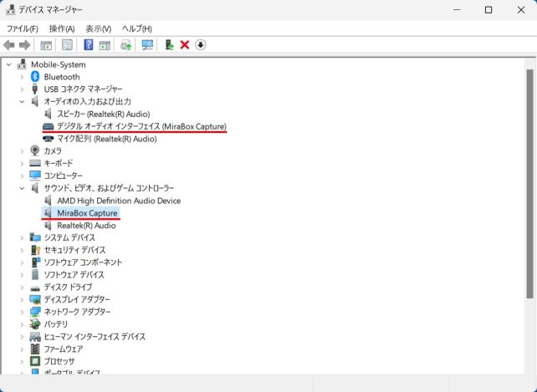
Task: Click the processor chip icon beside プロセッサ
Action: pos(35,361)
